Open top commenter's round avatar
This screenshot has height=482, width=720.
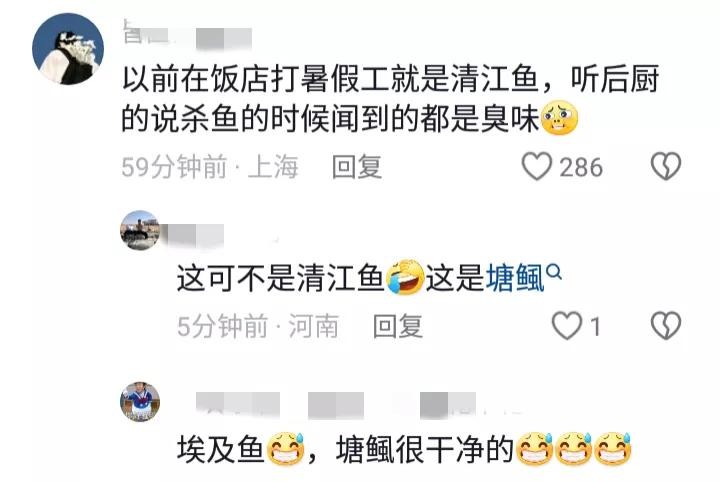click(x=68, y=49)
